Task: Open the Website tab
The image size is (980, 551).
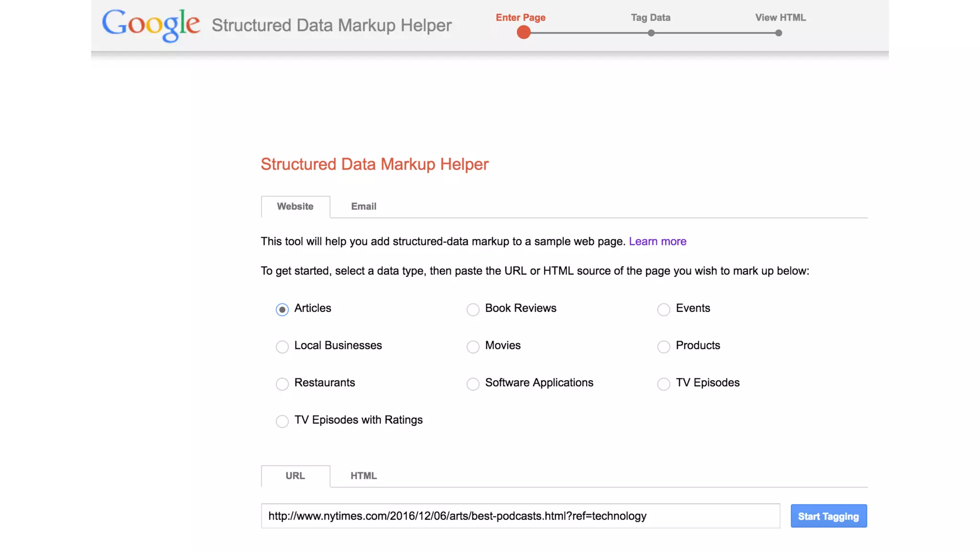Action: click(x=295, y=207)
